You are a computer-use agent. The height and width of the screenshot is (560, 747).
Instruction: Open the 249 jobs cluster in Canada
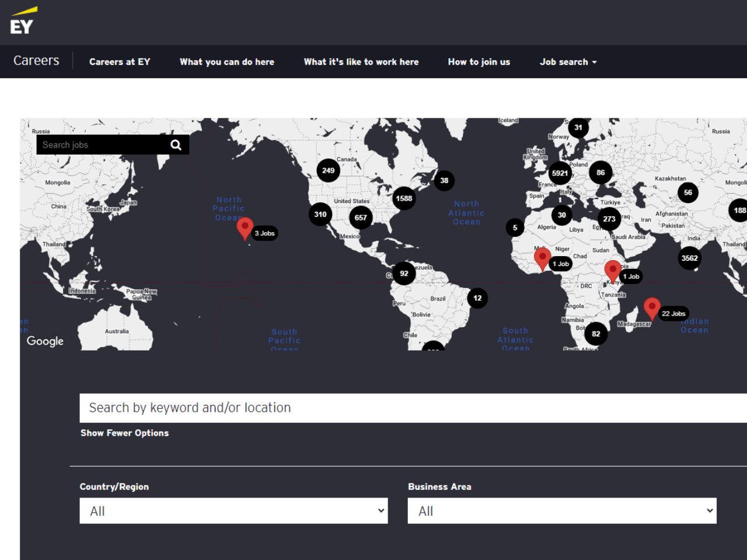[x=328, y=170]
